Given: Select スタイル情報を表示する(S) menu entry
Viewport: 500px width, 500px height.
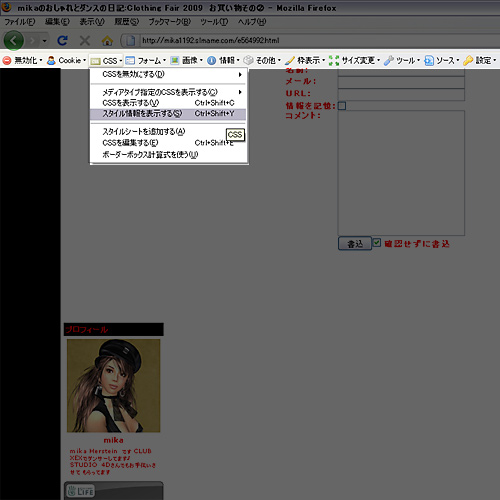Looking at the screenshot, I should [168, 114].
